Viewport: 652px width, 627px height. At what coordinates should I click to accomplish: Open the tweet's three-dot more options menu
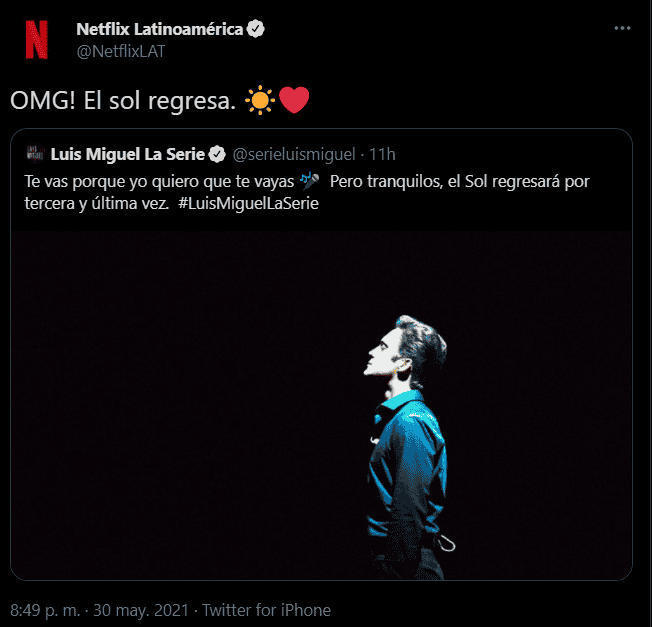pyautogui.click(x=622, y=30)
